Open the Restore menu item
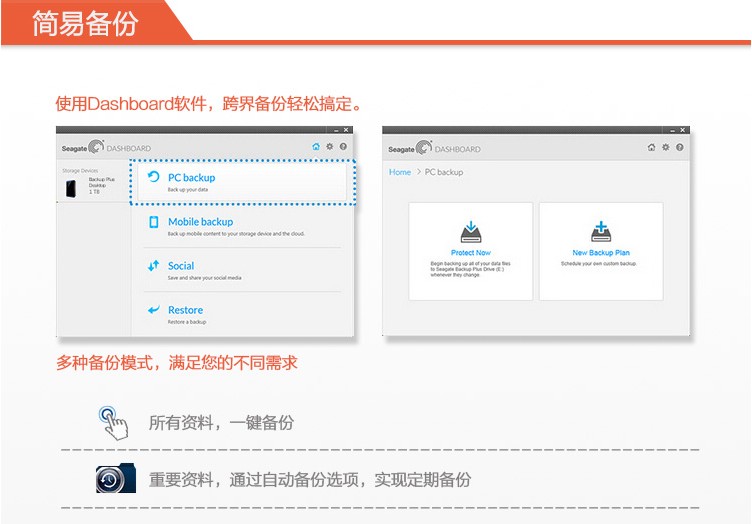 [x=242, y=314]
